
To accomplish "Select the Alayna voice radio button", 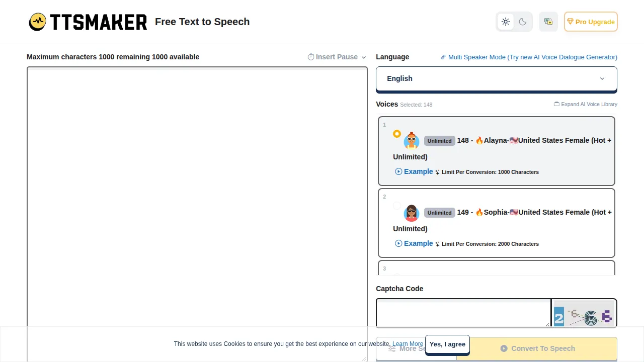I will point(397,134).
